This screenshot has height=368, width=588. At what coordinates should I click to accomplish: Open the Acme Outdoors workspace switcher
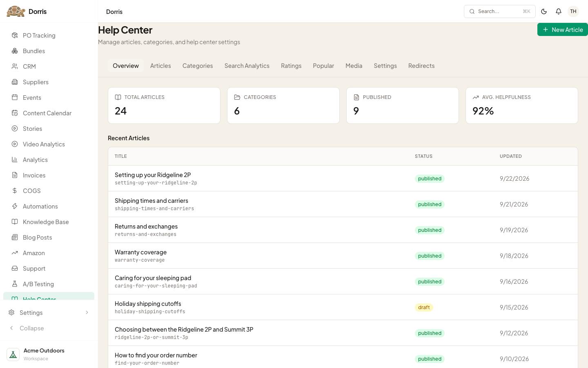(49, 354)
